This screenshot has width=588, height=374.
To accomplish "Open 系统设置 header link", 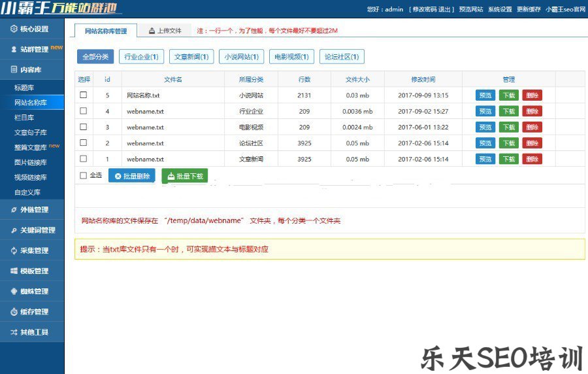I will (500, 9).
